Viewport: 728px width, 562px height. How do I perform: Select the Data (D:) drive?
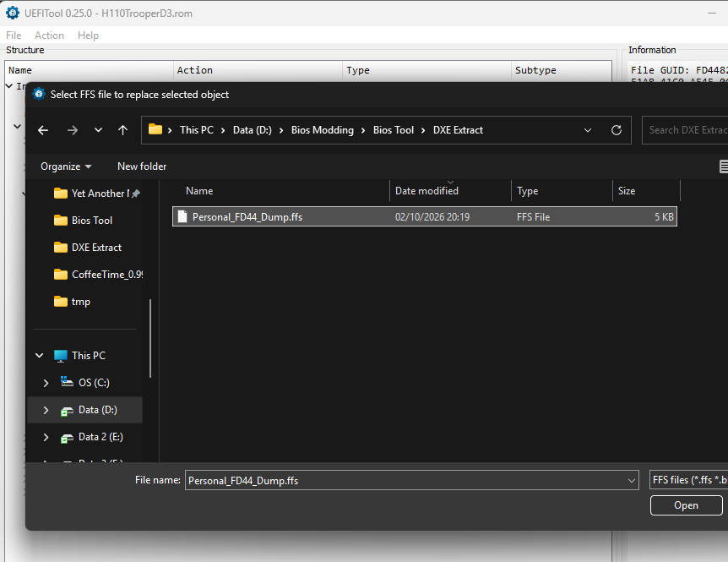tap(90, 410)
